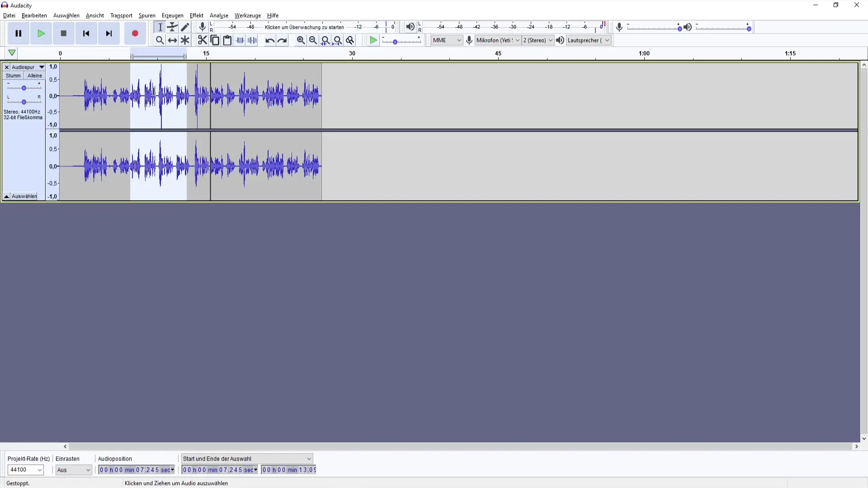868x488 pixels.
Task: Click to start monitoring in recording meter
Action: (304, 27)
